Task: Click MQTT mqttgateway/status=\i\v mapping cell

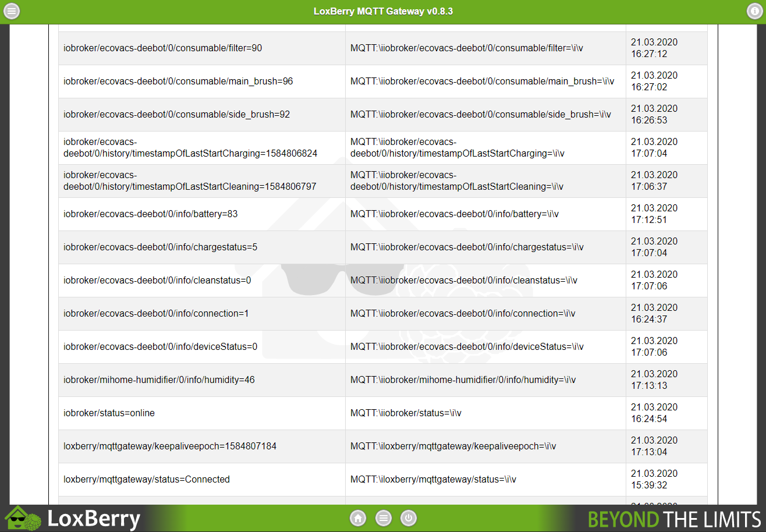Action: [x=485, y=480]
